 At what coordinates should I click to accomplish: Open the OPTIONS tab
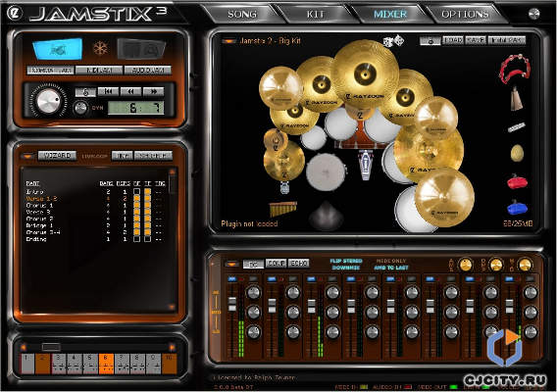click(x=465, y=15)
